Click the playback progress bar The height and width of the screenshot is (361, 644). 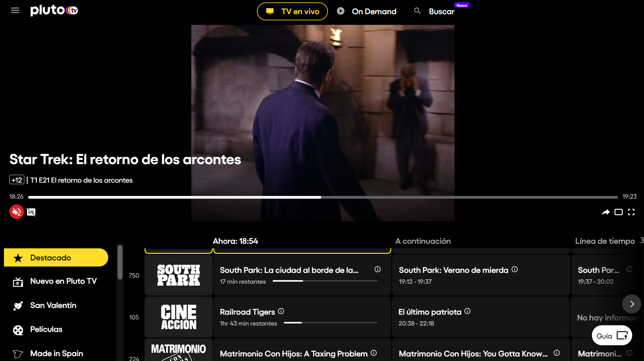[323, 197]
